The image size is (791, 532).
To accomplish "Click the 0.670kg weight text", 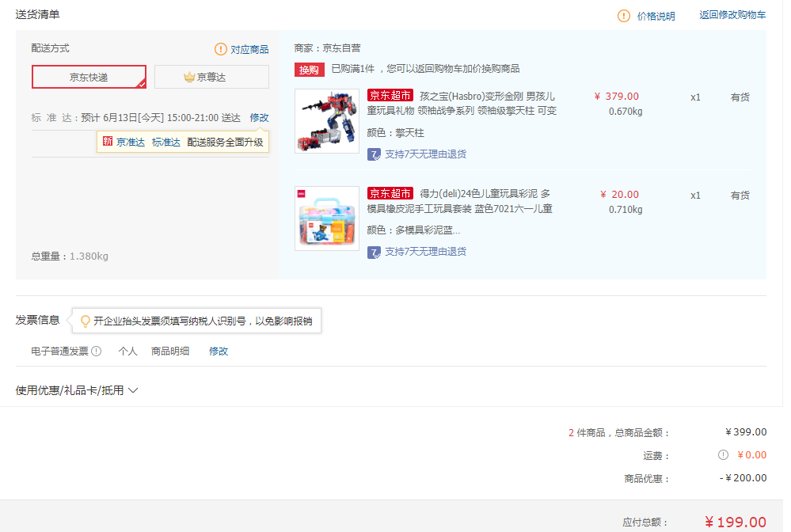I will (x=626, y=112).
